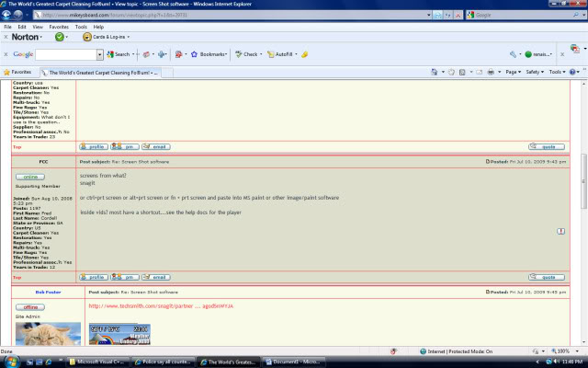588x368 pixels.
Task: Open the View menu
Action: point(37,27)
